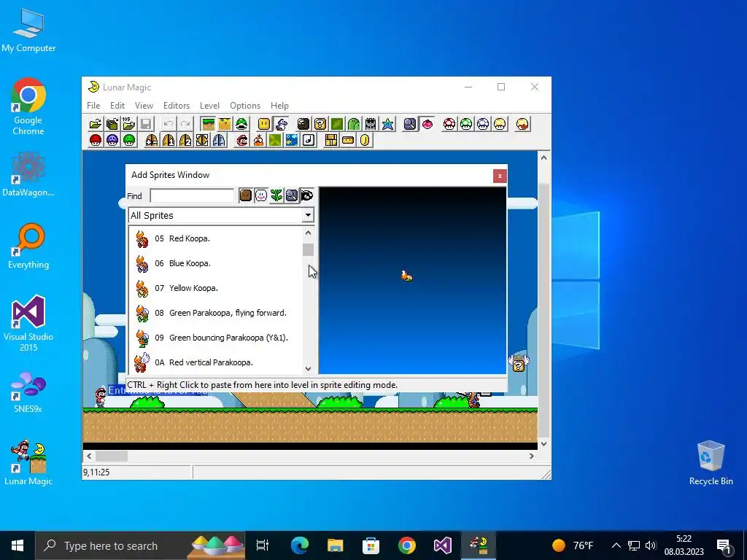This screenshot has height=560, width=747.
Task: Click the level editor horizontal scroll right arrow
Action: pyautogui.click(x=532, y=456)
